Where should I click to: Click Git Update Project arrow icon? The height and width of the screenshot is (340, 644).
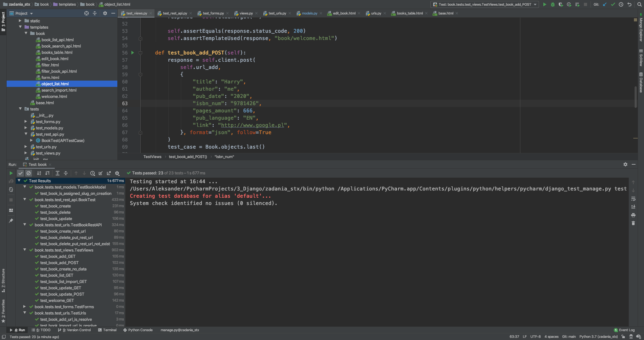605,4
